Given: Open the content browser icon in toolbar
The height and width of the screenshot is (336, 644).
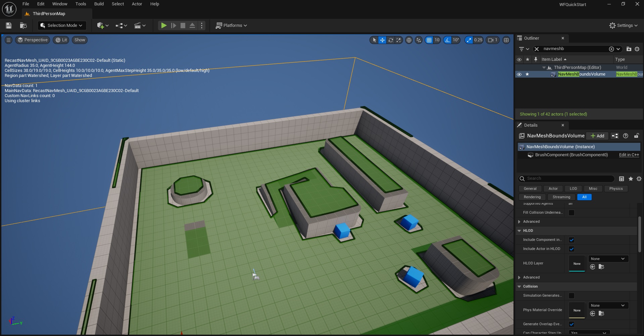Looking at the screenshot, I should pyautogui.click(x=23, y=26).
